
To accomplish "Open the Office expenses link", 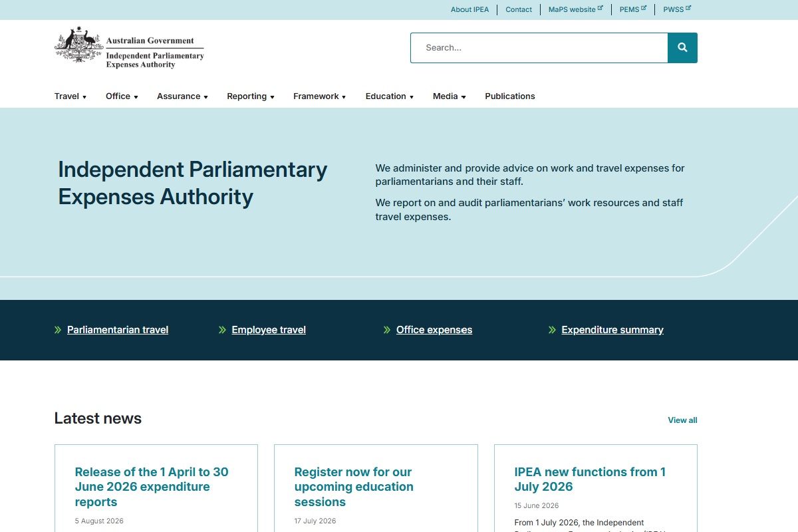I will (434, 330).
